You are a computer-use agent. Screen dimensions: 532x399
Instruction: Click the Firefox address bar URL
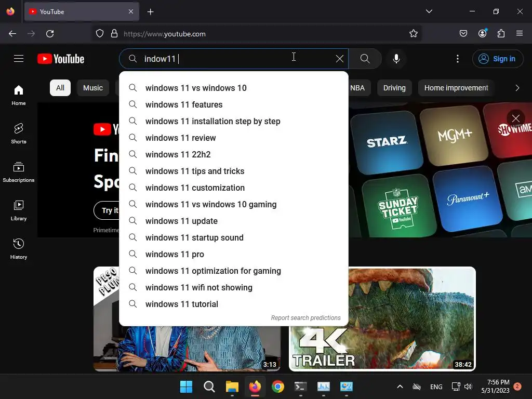(x=165, y=34)
